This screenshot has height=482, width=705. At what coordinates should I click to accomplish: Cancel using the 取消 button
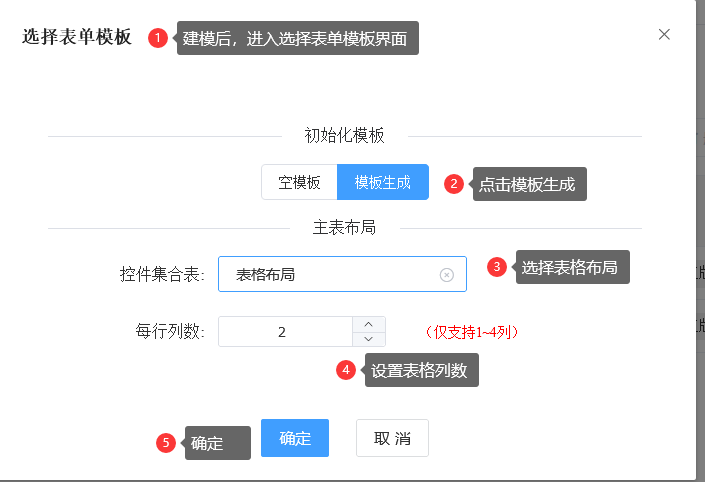tap(393, 438)
